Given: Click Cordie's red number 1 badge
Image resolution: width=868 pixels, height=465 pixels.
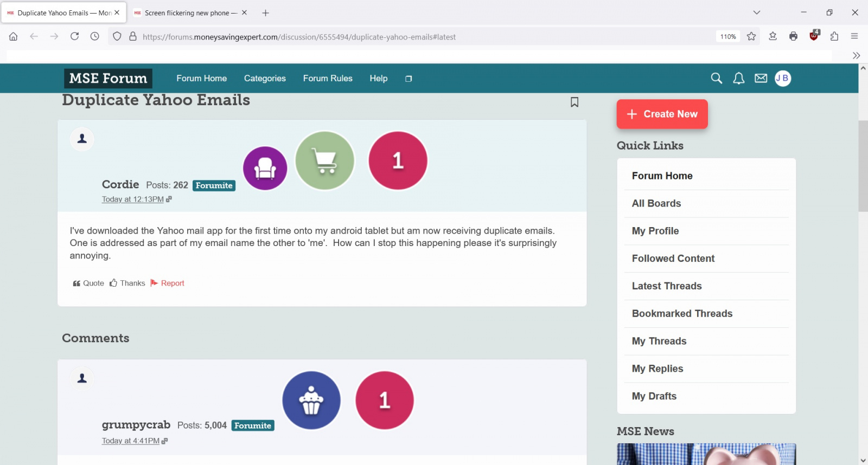Looking at the screenshot, I should [x=398, y=160].
